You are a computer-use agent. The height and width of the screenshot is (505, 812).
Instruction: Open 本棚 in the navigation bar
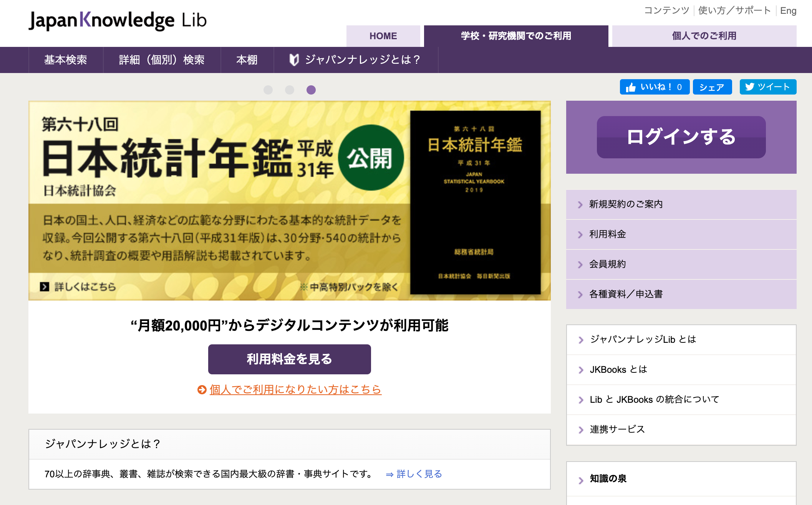tap(247, 60)
